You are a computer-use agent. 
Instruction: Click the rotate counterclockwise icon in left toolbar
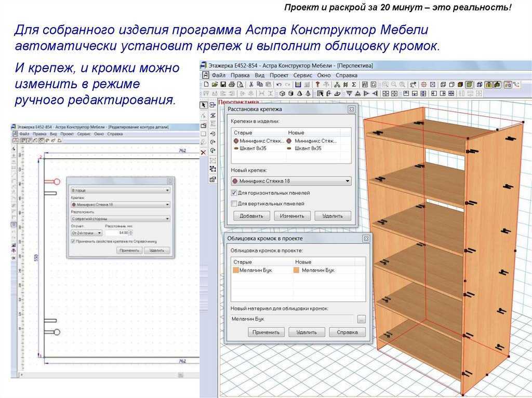point(212,133)
